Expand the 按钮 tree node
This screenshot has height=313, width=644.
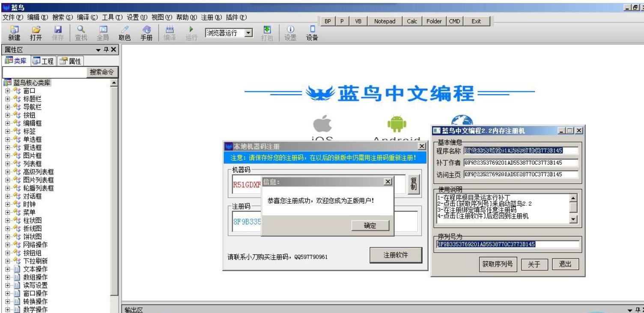[x=7, y=115]
